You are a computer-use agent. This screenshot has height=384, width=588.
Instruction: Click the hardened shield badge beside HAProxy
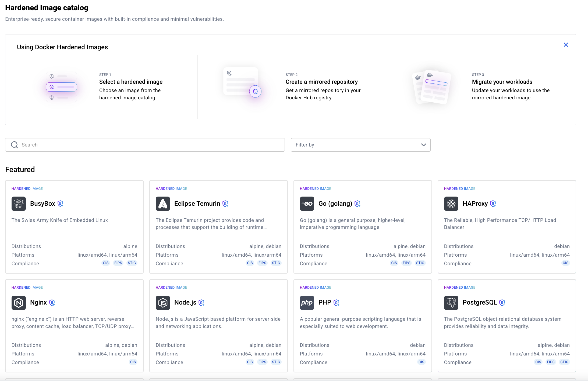coord(493,204)
